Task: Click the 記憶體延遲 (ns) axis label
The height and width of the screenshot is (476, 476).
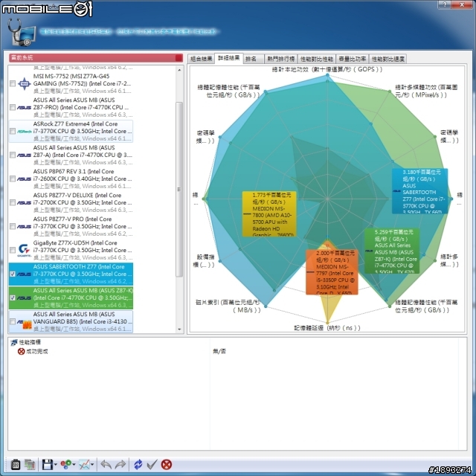Action: click(x=327, y=328)
